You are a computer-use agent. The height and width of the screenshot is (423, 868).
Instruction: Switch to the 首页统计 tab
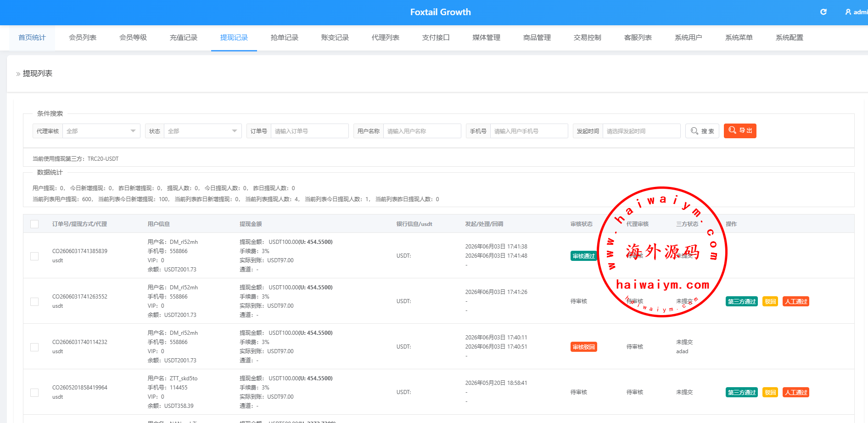pos(32,38)
